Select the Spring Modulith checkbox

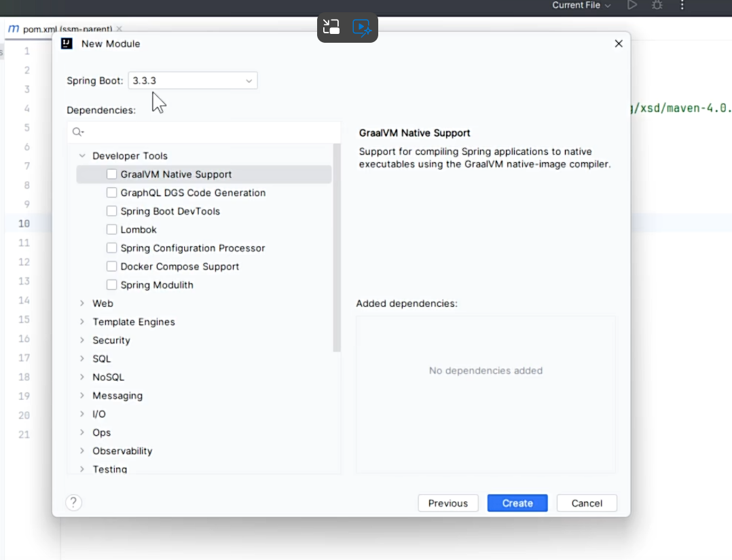point(111,284)
